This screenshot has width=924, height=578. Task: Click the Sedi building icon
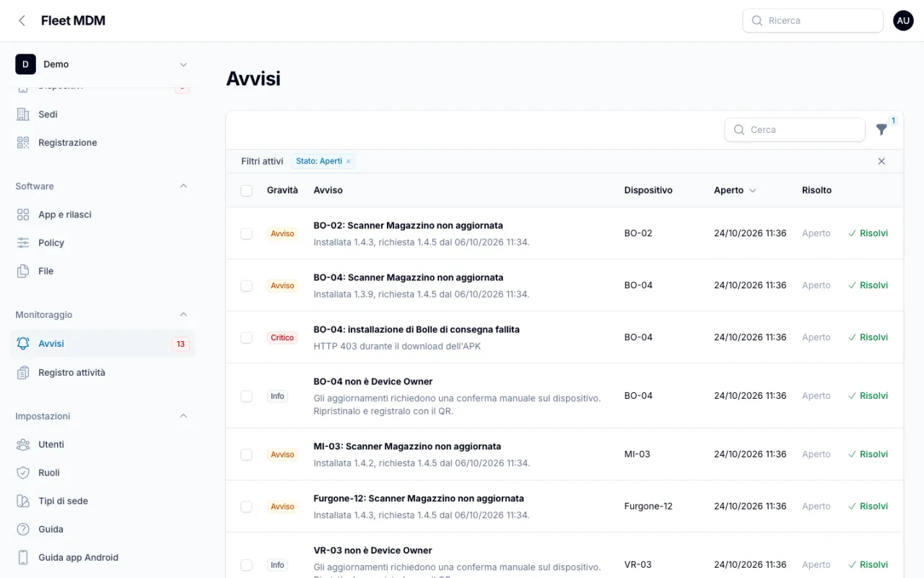click(x=23, y=114)
